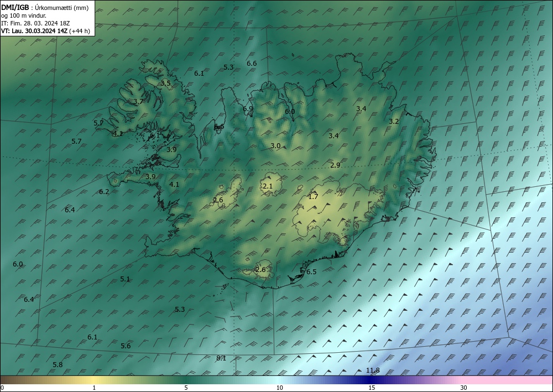Click the 1.7 value on Vatnajökull
This screenshot has width=553, height=392.
coord(313,197)
